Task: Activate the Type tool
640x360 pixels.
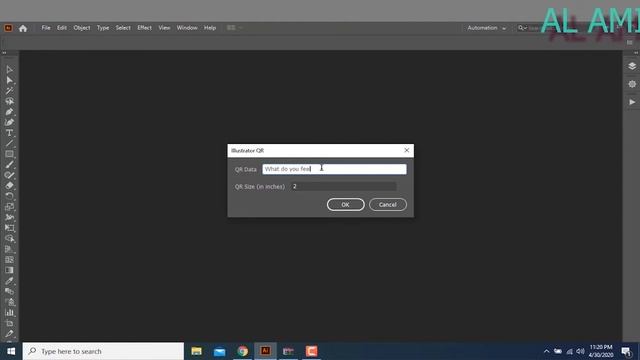Action: click(9, 133)
